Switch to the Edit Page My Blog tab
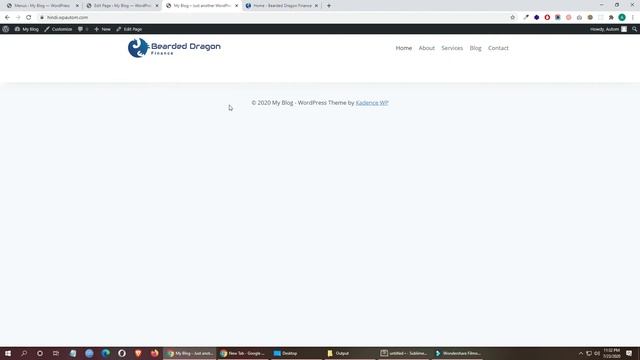Screen dimensions: 640x360 tap(122, 6)
